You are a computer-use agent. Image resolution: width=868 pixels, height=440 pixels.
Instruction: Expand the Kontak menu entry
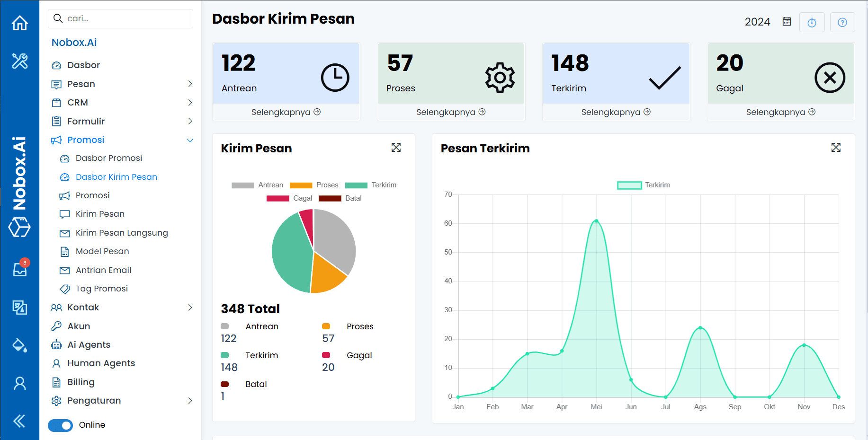[x=190, y=307]
